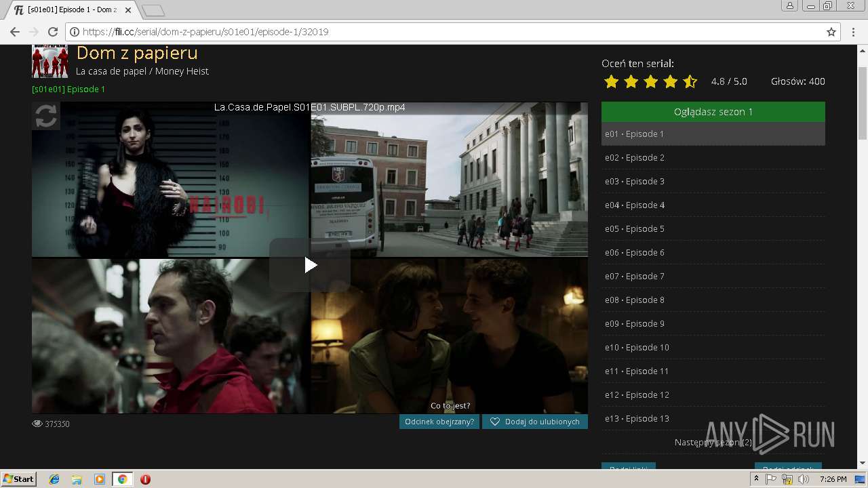Click the scrollbar down arrow
Screen dimensions: 868x488
pyautogui.click(x=863, y=464)
